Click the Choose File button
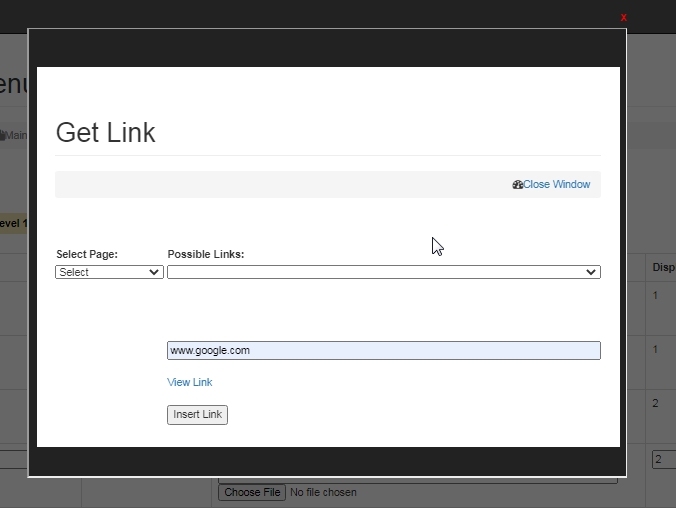The width and height of the screenshot is (676, 508). [252, 492]
